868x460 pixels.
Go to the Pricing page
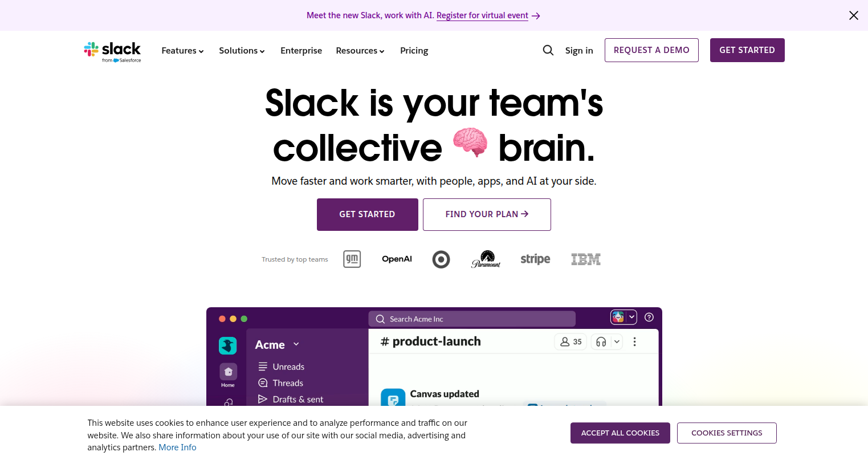[414, 50]
